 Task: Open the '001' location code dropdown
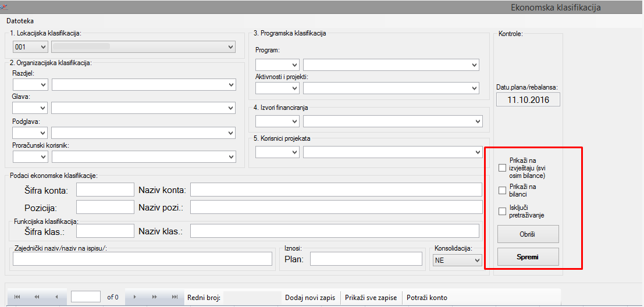click(x=30, y=47)
